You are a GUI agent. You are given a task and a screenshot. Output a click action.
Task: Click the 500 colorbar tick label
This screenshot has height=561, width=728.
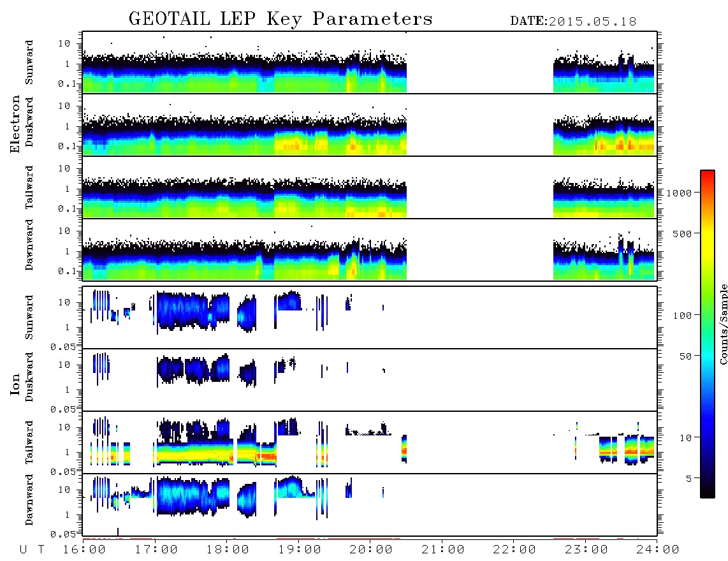(x=682, y=233)
